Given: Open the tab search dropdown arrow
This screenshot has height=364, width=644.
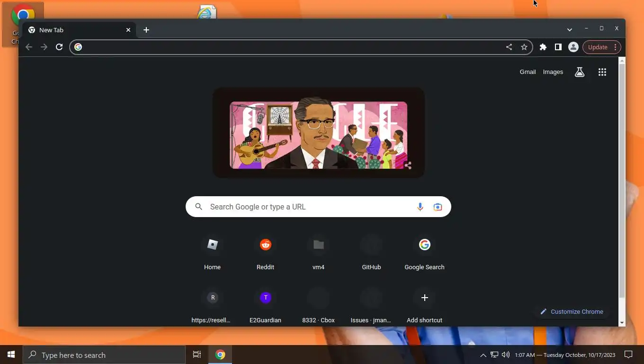Looking at the screenshot, I should click(570, 29).
